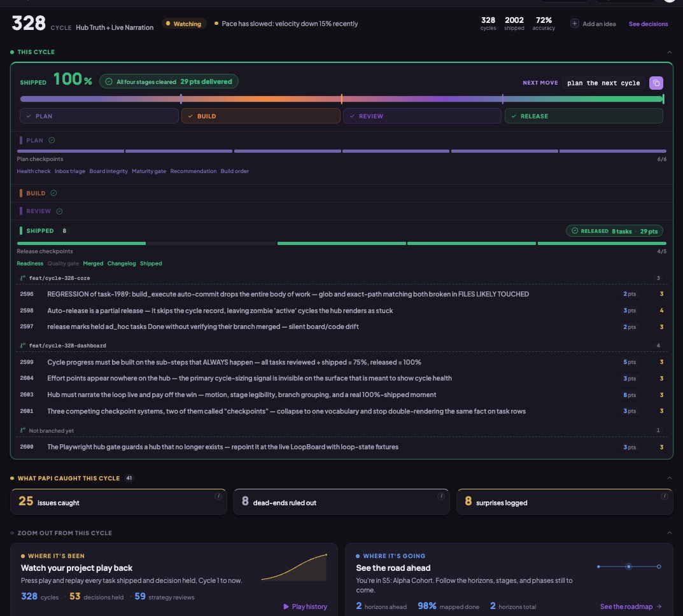Open See the roadmap link

[631, 606]
